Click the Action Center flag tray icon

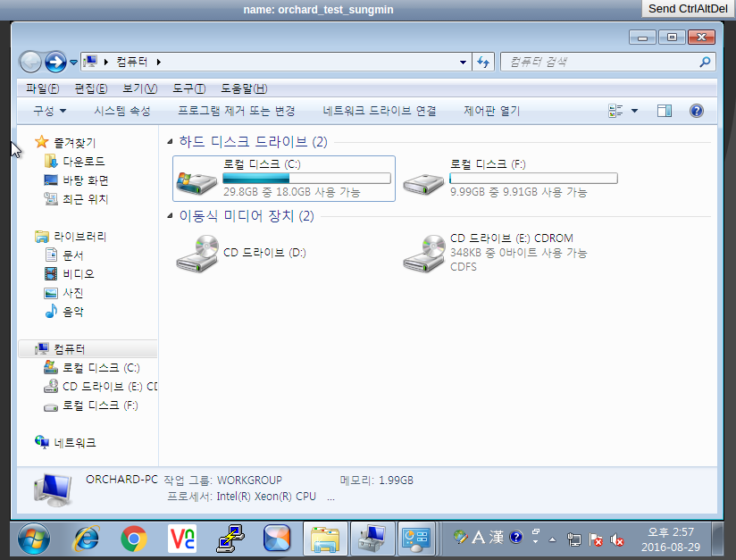pos(595,539)
